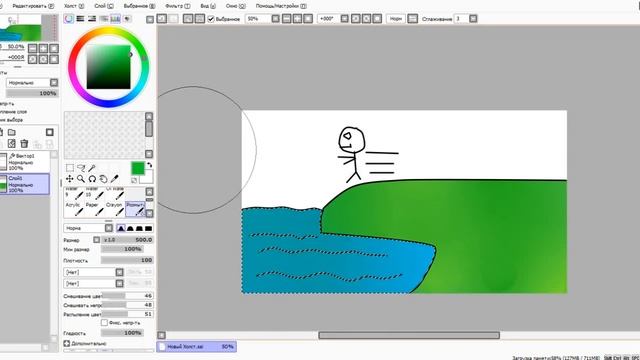Viewport: 640px width, 360px height.
Task: Open the Редактировать menu
Action: coord(33,6)
